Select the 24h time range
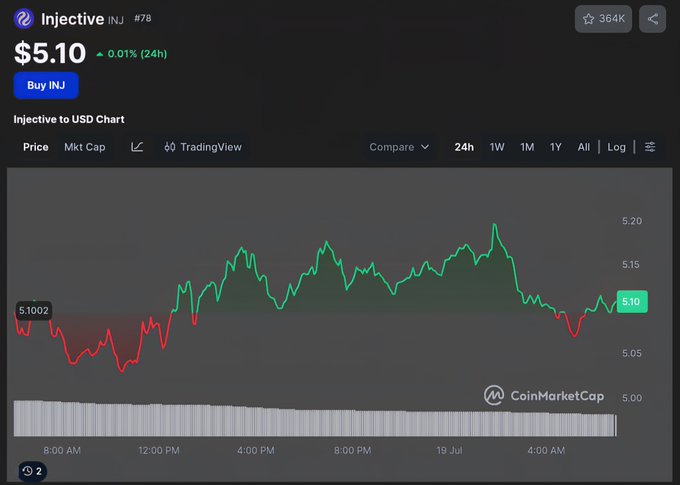 pos(464,147)
